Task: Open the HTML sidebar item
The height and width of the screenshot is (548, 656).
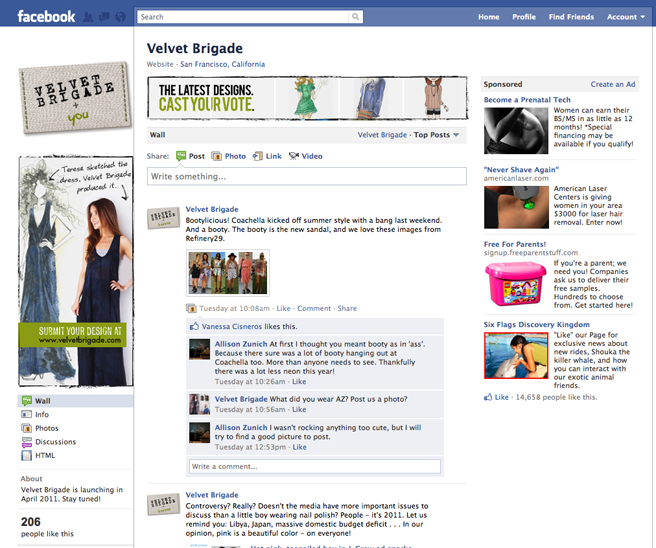Action: (x=38, y=456)
